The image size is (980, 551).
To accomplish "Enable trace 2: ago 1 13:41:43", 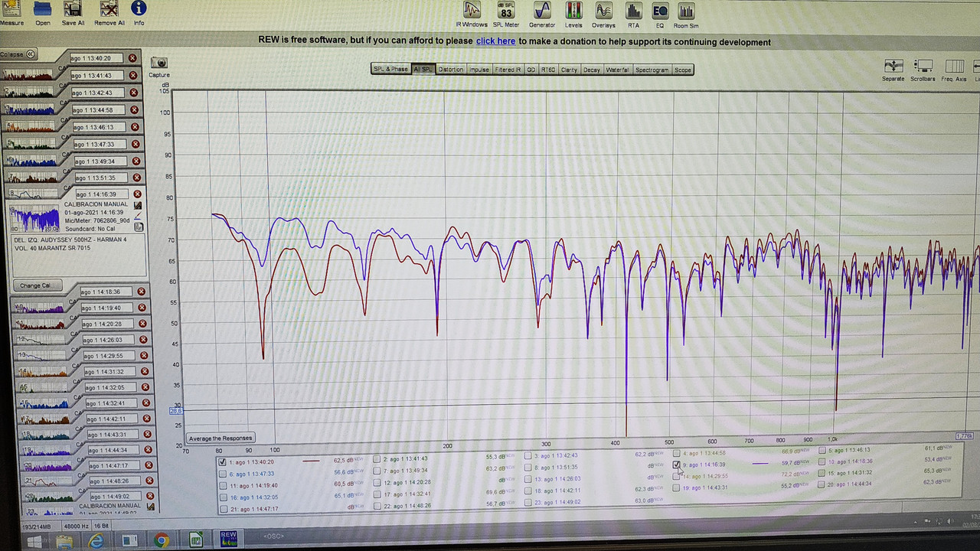I will (377, 460).
